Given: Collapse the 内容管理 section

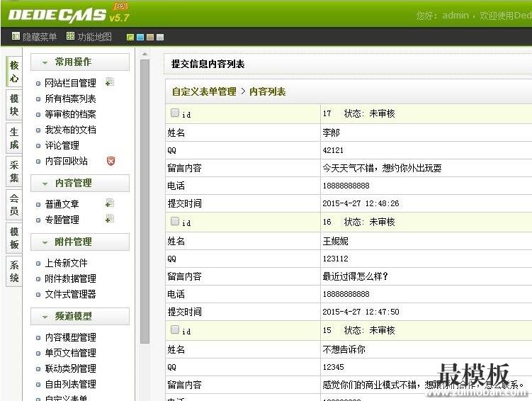Looking at the screenshot, I should (x=45, y=183).
